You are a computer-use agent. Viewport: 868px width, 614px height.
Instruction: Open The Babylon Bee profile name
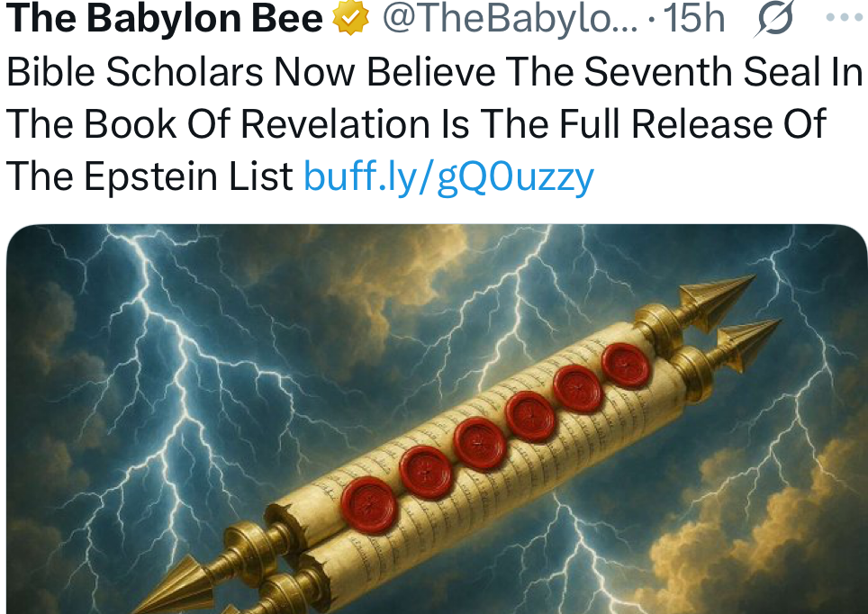(x=165, y=18)
